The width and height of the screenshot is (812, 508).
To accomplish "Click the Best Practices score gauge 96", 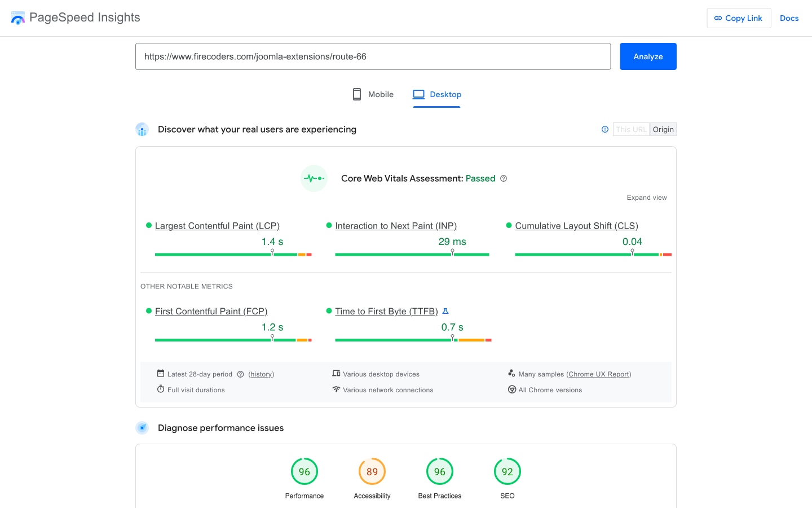I will [x=440, y=471].
